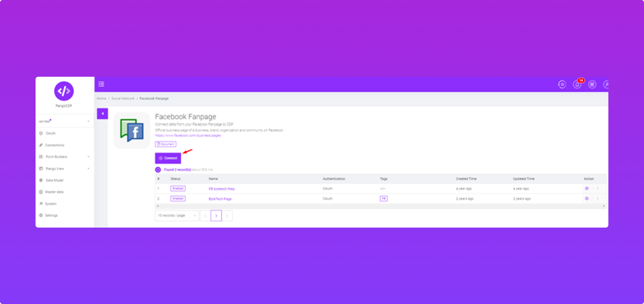Open Connections in the sidebar
Image resolution: width=644 pixels, height=304 pixels.
(54, 145)
